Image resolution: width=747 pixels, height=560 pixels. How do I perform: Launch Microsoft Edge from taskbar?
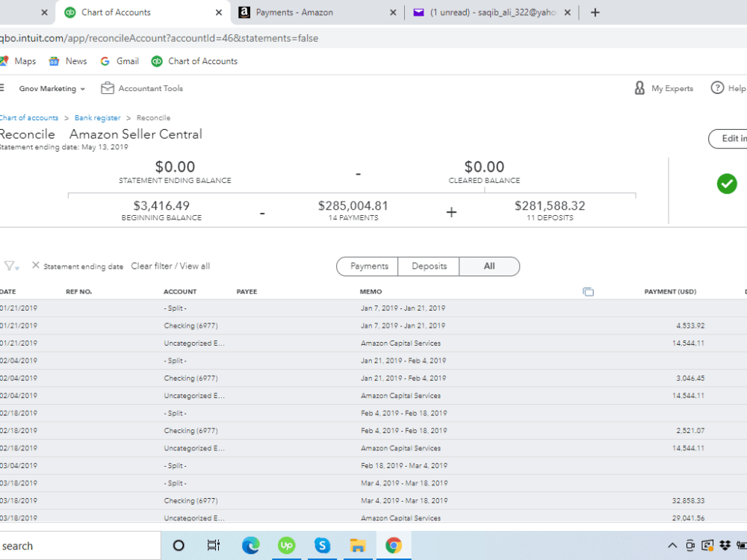250,545
